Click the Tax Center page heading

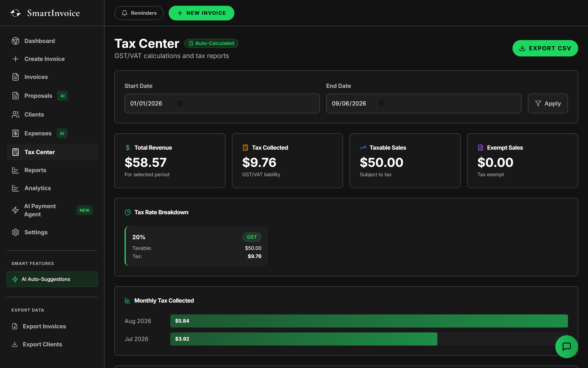(147, 44)
